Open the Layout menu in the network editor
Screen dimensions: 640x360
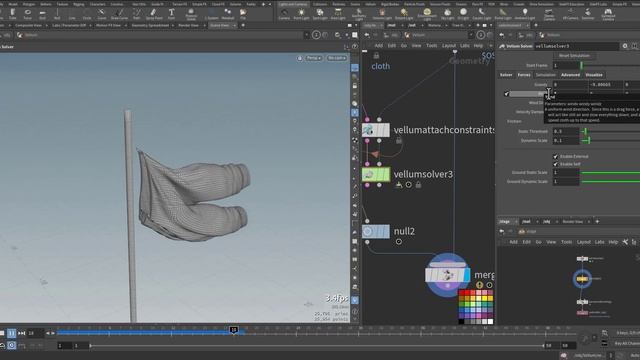coord(449,46)
